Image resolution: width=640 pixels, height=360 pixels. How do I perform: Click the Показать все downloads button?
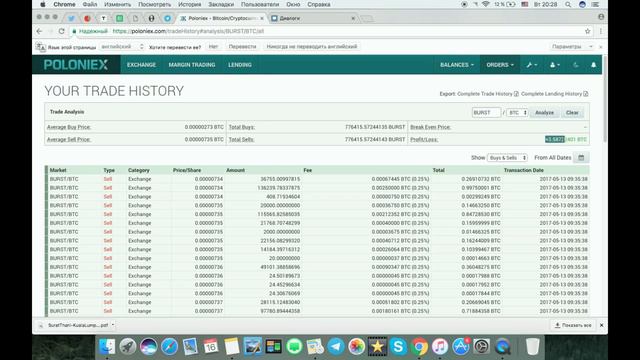pyautogui.click(x=573, y=325)
